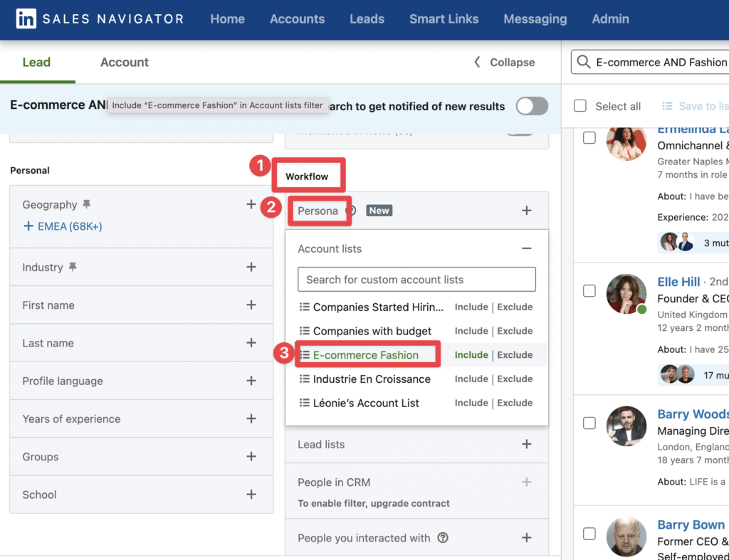Click the help icon beside People you interacted with

point(443,538)
